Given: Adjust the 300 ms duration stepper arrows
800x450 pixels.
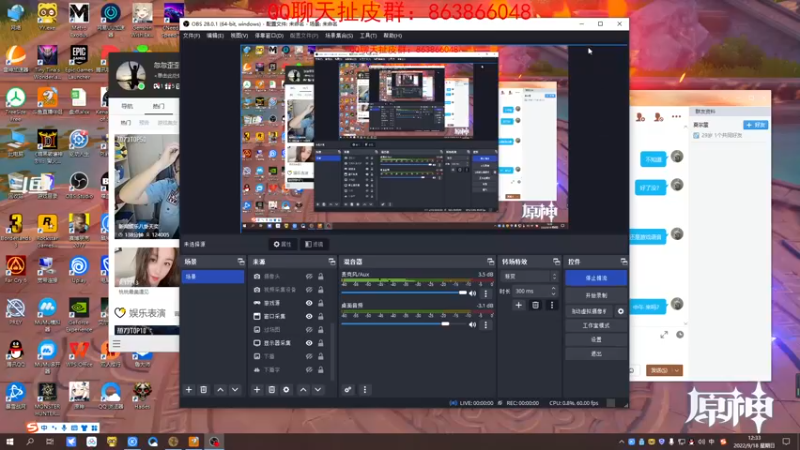Looking at the screenshot, I should coord(554,291).
